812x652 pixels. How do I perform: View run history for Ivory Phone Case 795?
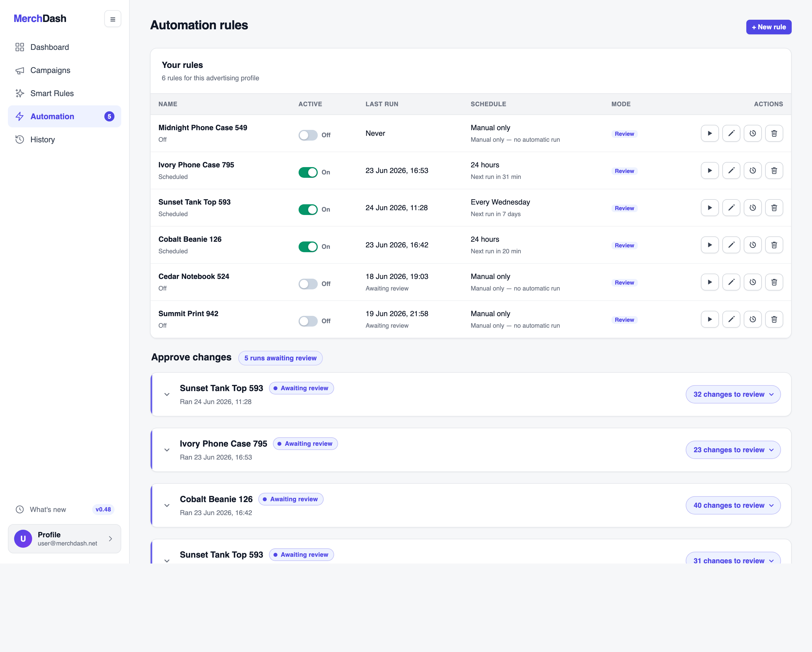[x=753, y=170]
